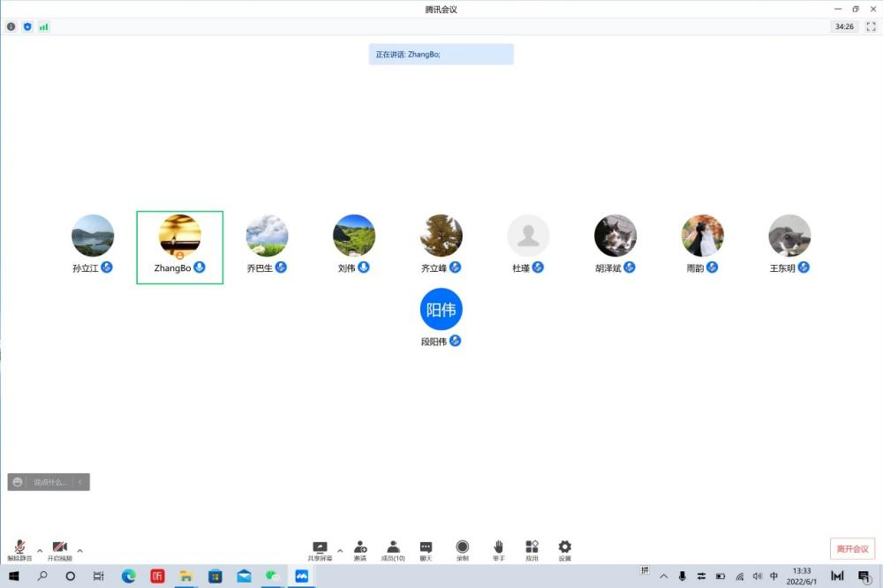This screenshot has height=588, width=883.
Task: Check network signal strength bars icon
Action: pyautogui.click(x=43, y=26)
